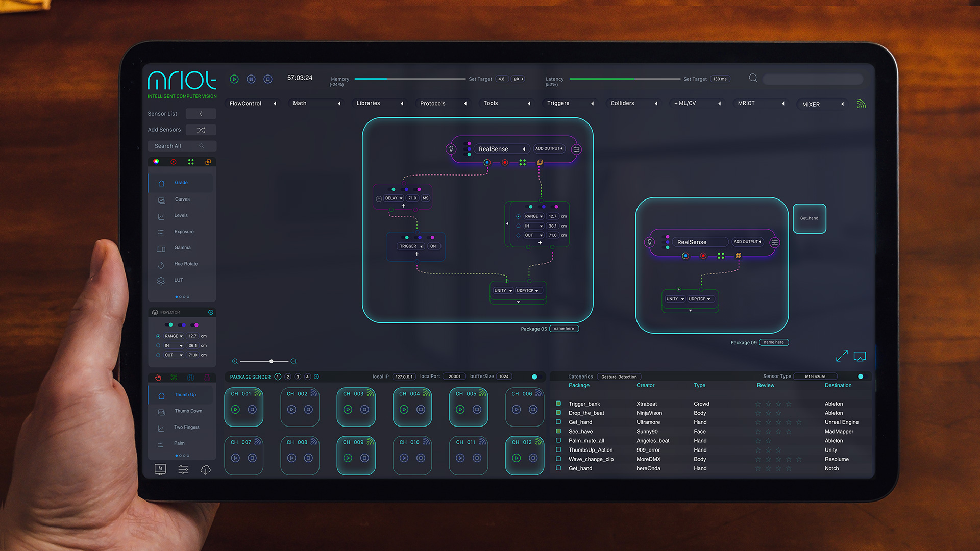Open the Libraries menu
This screenshot has width=980, height=551.
380,103
